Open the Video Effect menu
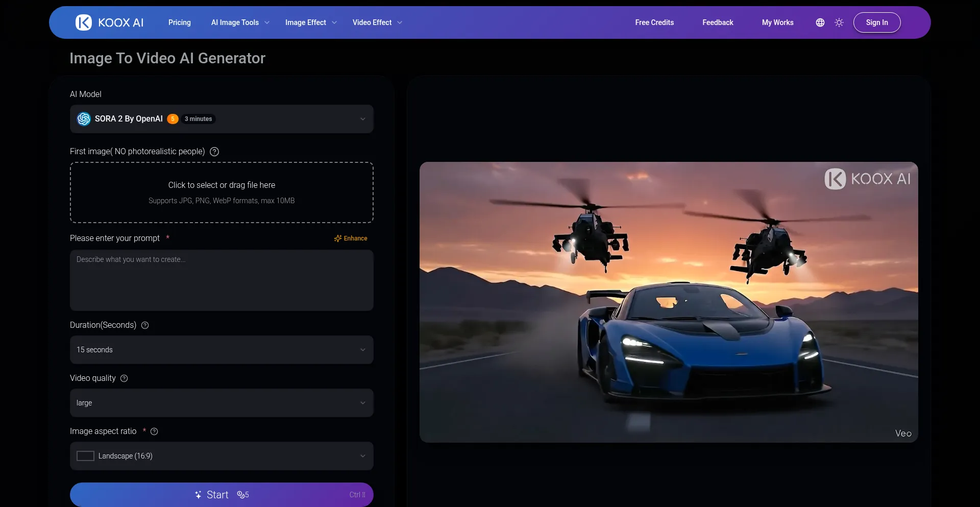980x507 pixels. [x=377, y=22]
